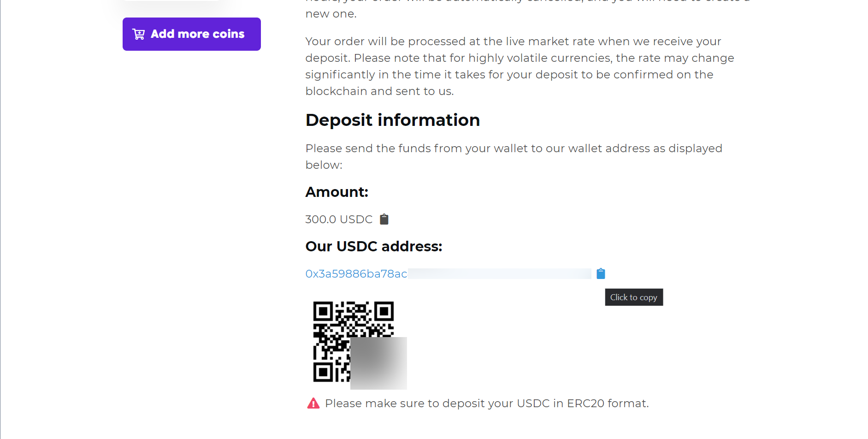
Task: Copy the 300.0 USDC amount with clipboard icon
Action: pos(384,219)
